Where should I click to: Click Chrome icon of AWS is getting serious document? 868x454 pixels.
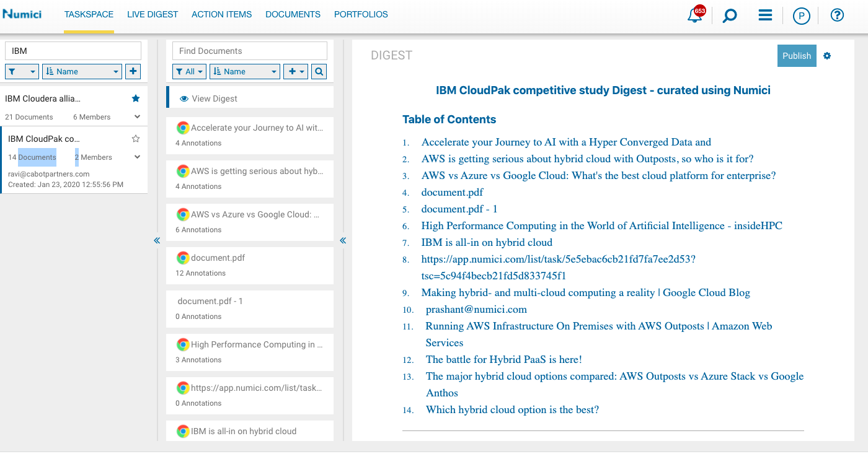pos(183,171)
